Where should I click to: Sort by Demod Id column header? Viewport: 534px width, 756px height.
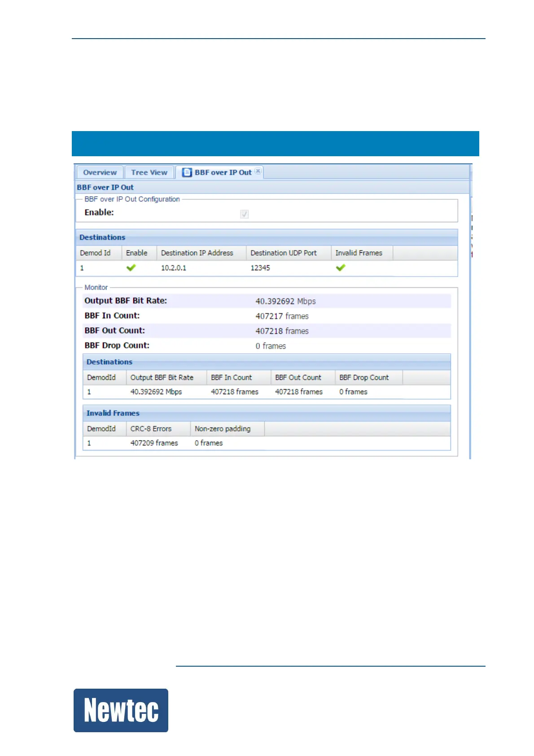99,253
